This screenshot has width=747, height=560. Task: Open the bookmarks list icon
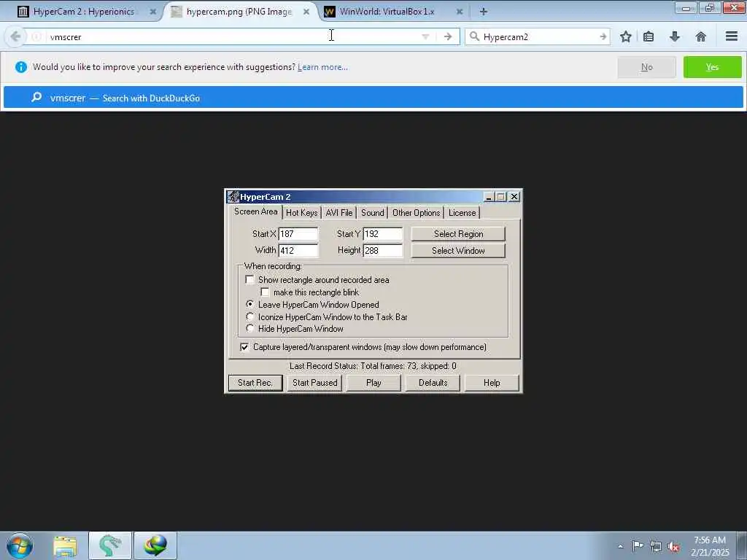click(649, 36)
